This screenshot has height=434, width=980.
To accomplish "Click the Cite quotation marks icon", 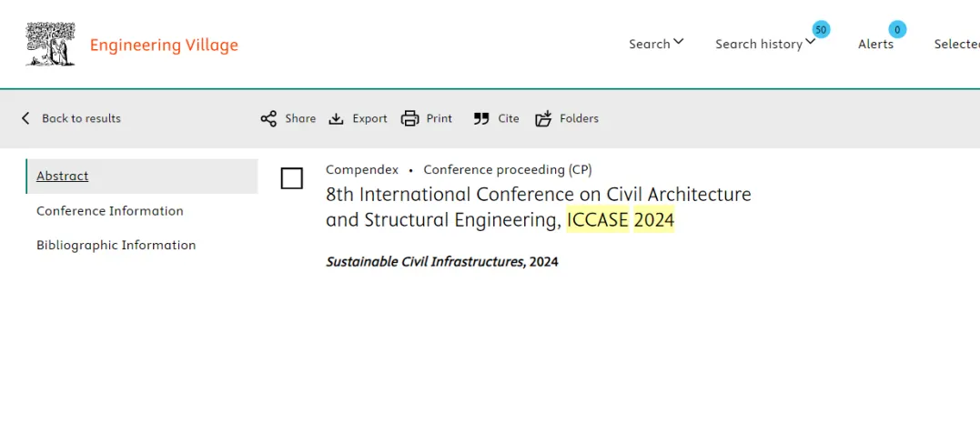I will click(x=481, y=118).
